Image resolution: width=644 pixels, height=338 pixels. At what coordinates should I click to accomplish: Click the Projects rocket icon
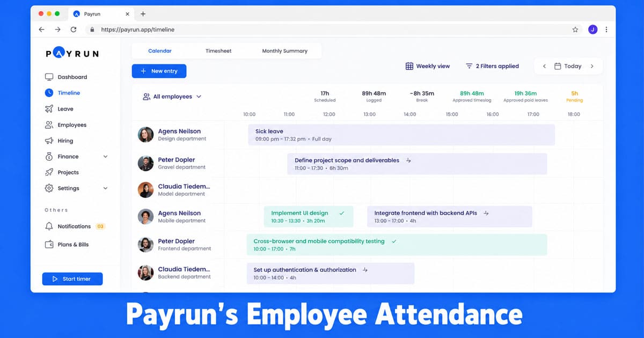point(49,172)
